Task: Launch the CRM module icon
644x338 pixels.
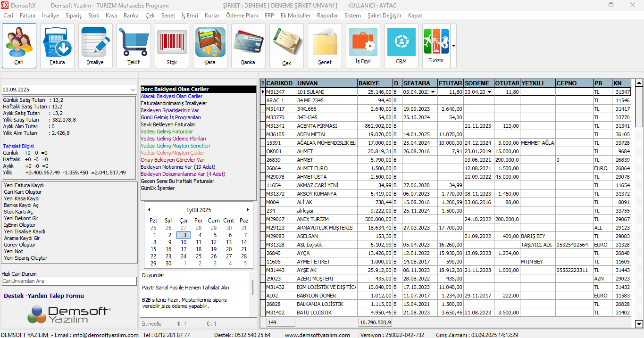Action: coord(401,45)
